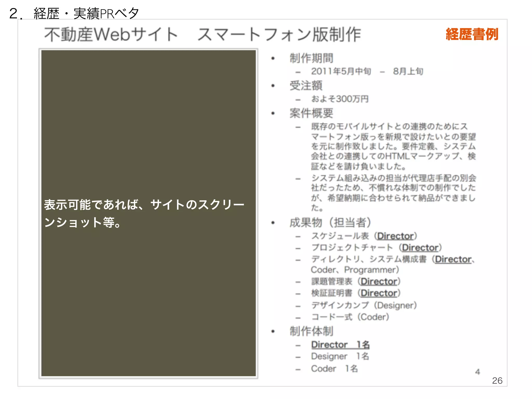
Task: Click the dark screenshot placeholder box
Action: pyautogui.click(x=148, y=213)
